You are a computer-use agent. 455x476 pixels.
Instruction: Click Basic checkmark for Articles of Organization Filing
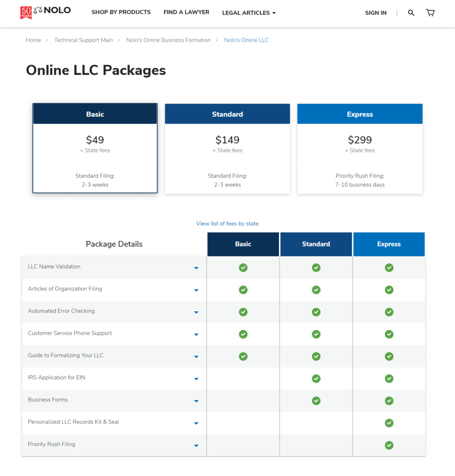coord(243,290)
